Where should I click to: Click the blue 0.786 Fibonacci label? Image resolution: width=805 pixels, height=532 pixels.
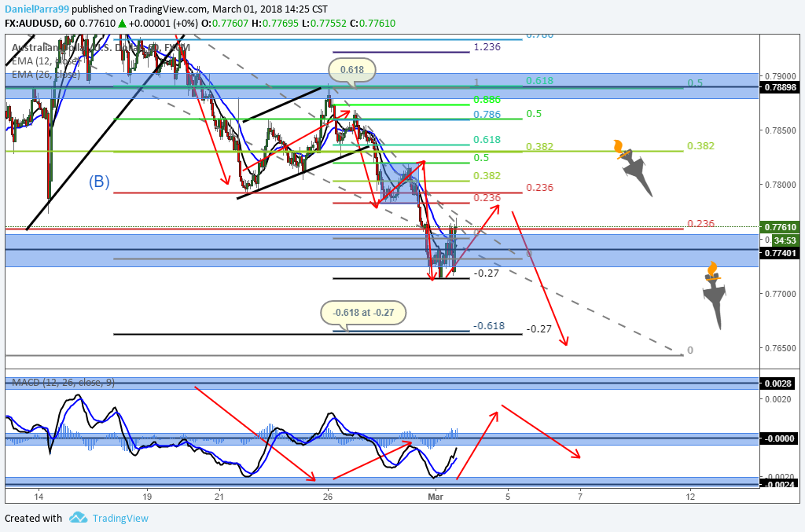click(x=487, y=115)
